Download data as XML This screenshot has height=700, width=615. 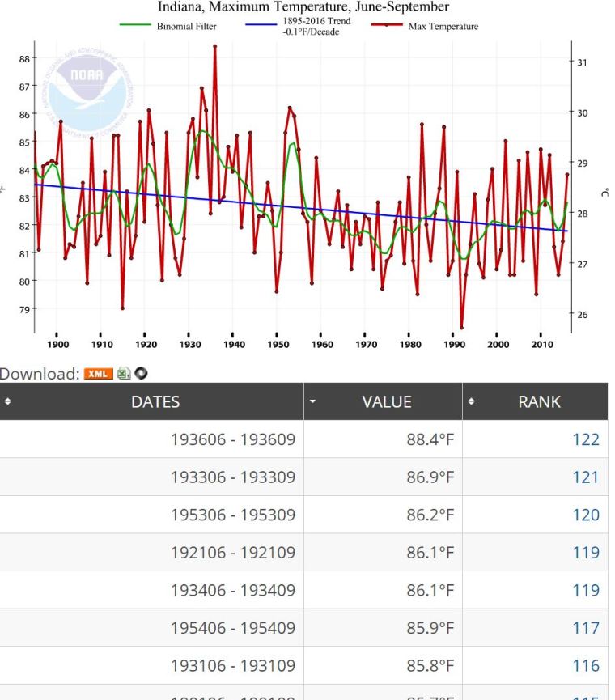tap(100, 373)
